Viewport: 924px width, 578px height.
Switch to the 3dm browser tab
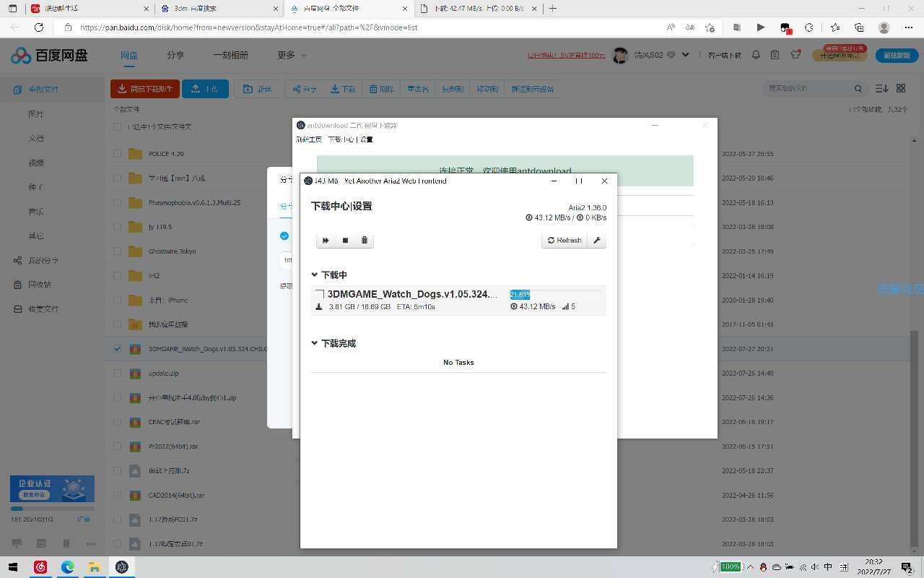219,9
